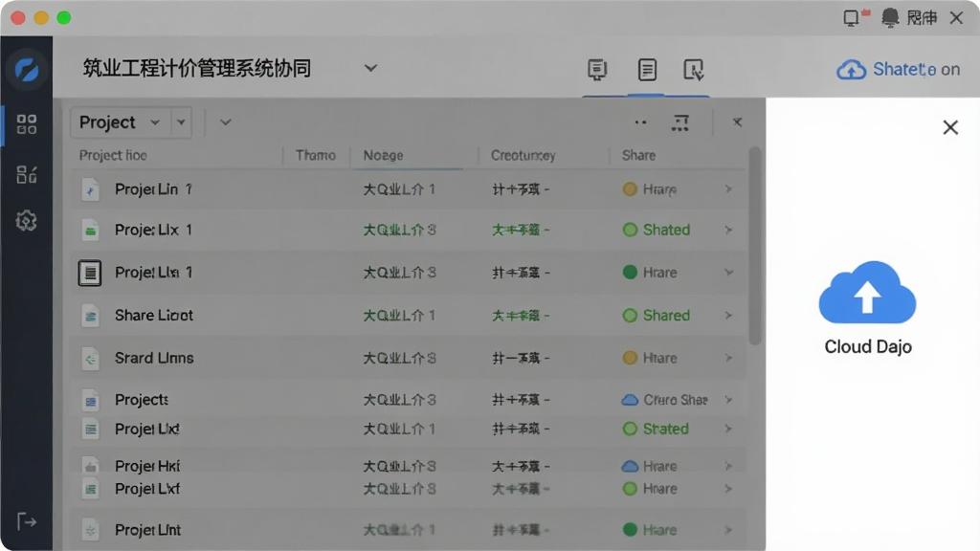Expand row arrow for Share Liɒot
Image resolution: width=980 pixels, height=551 pixels.
(728, 316)
